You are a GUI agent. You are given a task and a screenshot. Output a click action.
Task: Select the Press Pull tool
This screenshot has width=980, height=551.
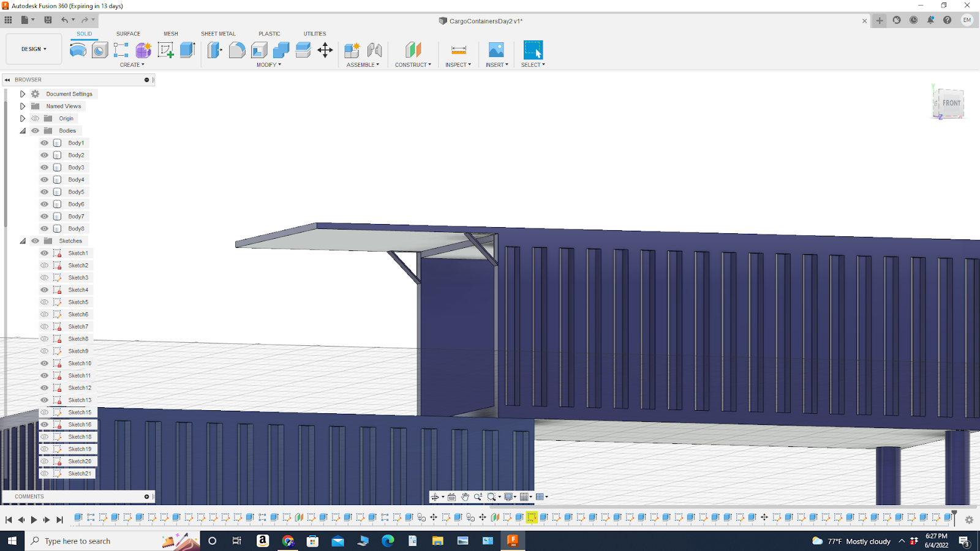click(x=214, y=50)
